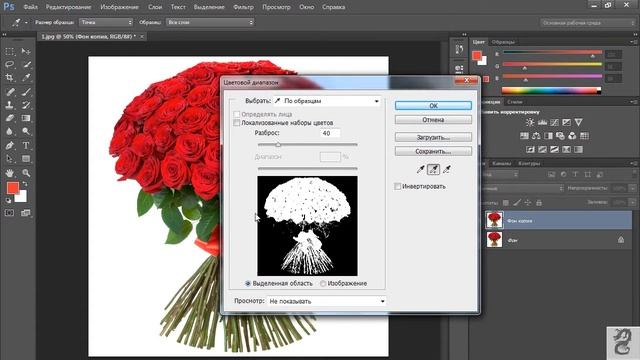The width and height of the screenshot is (640, 360).
Task: Select the Pen tool
Action: click(x=10, y=145)
